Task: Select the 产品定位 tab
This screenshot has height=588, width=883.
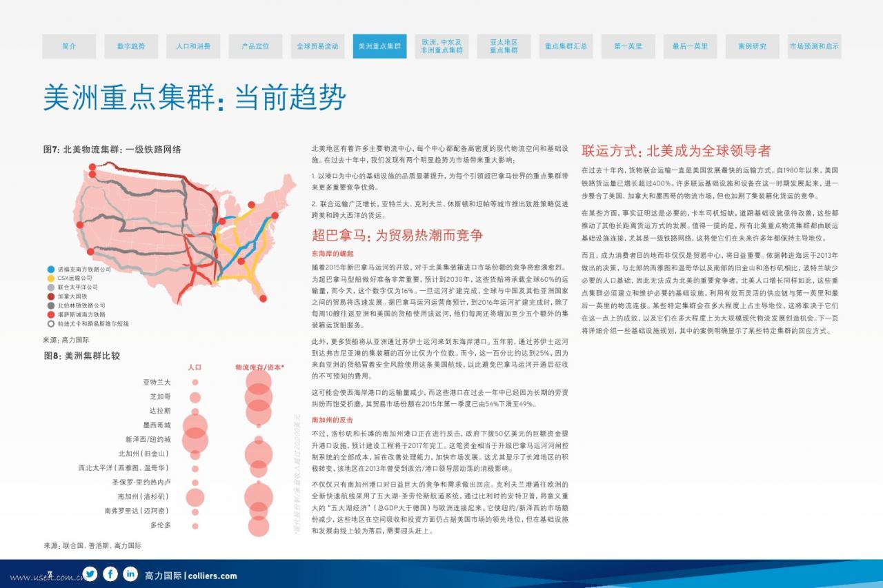Action: pyautogui.click(x=255, y=46)
